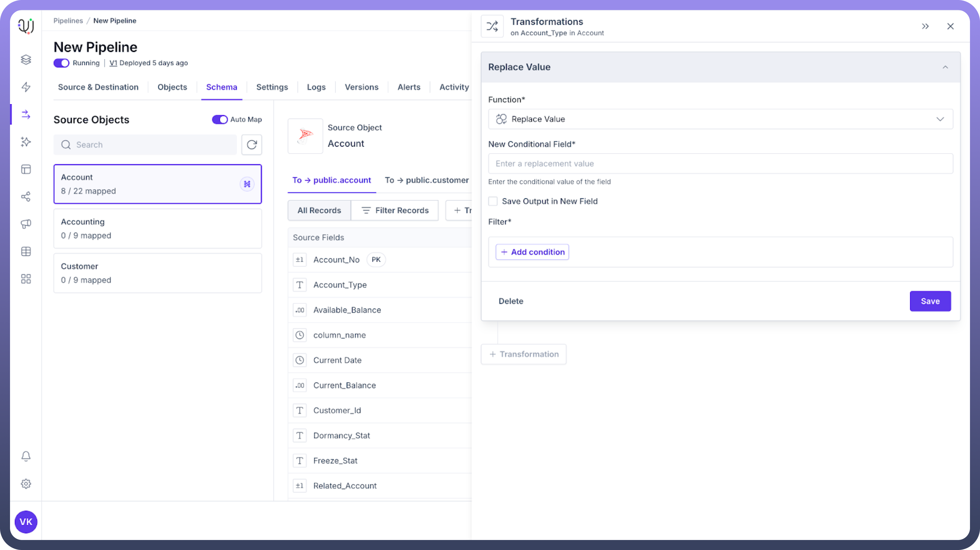Click the refresh source objects icon
This screenshot has height=550, width=980.
click(251, 144)
